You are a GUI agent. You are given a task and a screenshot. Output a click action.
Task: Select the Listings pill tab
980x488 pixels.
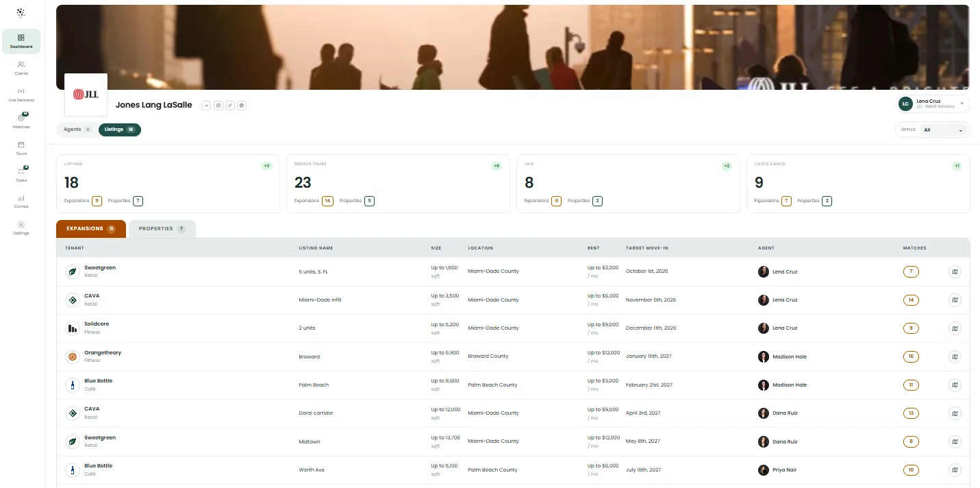pos(120,130)
